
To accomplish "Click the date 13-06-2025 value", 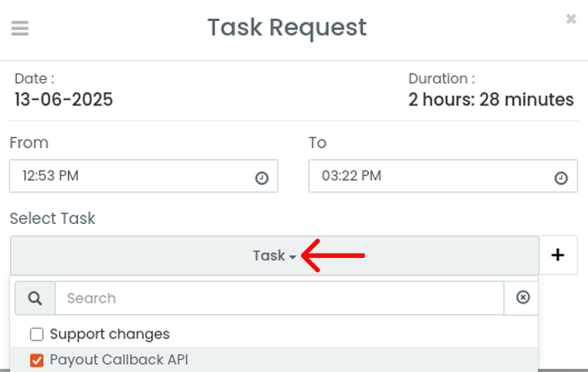I will 64,100.
